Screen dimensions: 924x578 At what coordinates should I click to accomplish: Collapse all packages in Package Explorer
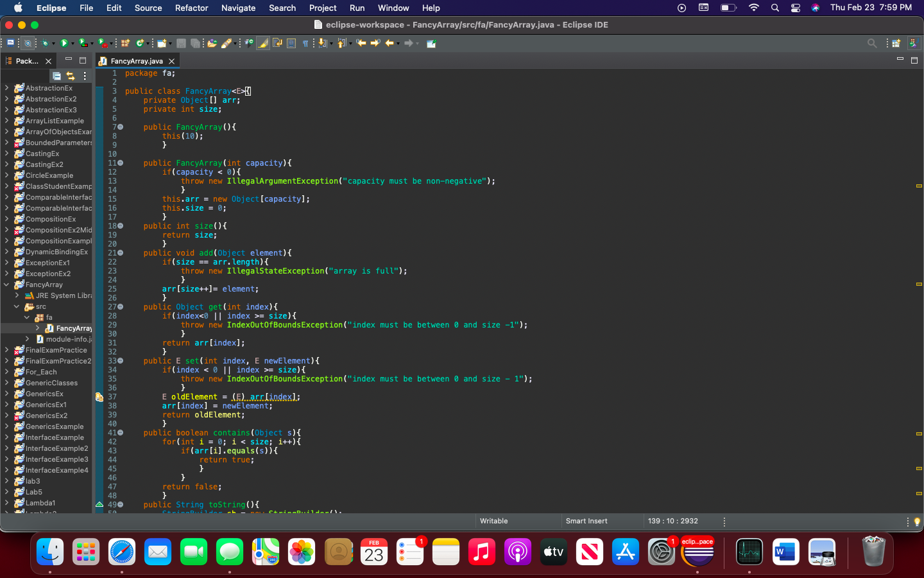point(57,75)
